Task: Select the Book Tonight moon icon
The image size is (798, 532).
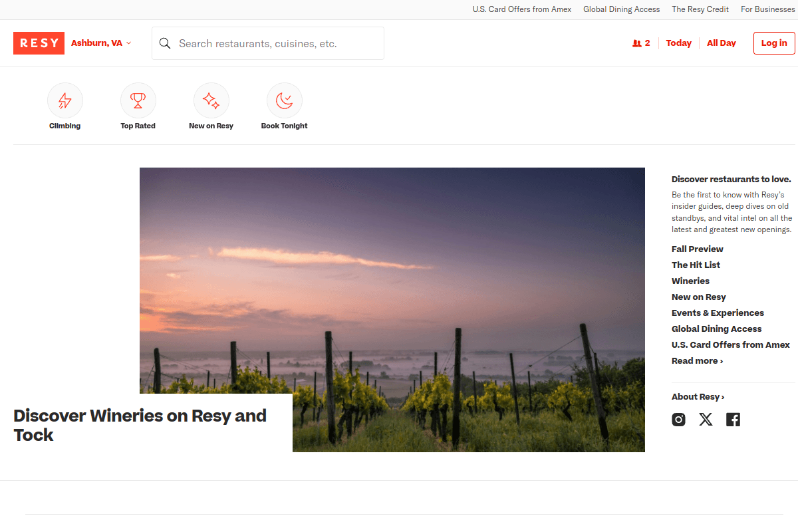Action: 285,100
